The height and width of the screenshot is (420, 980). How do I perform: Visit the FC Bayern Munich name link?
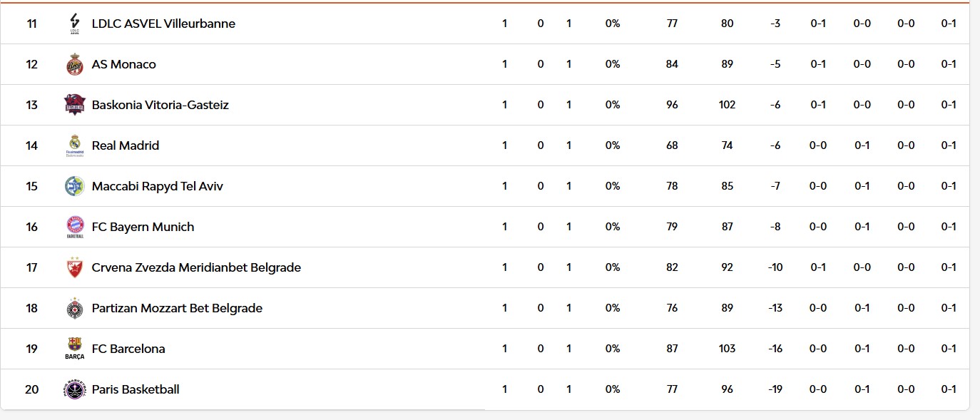tap(143, 227)
